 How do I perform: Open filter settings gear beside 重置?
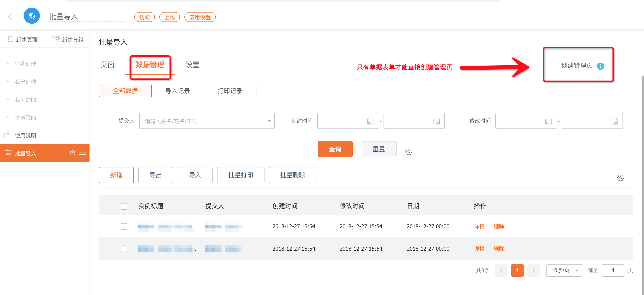pos(409,152)
